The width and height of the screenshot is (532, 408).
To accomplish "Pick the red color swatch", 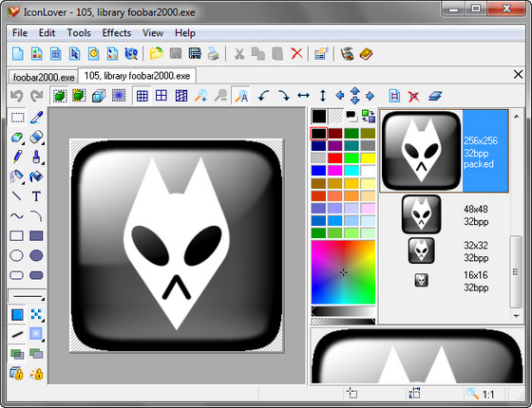I will coord(334,158).
